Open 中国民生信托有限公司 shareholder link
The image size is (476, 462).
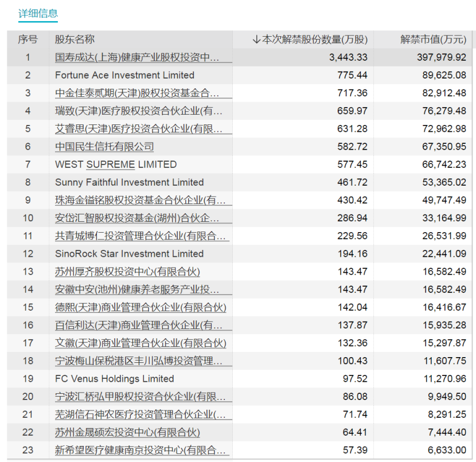click(x=104, y=147)
